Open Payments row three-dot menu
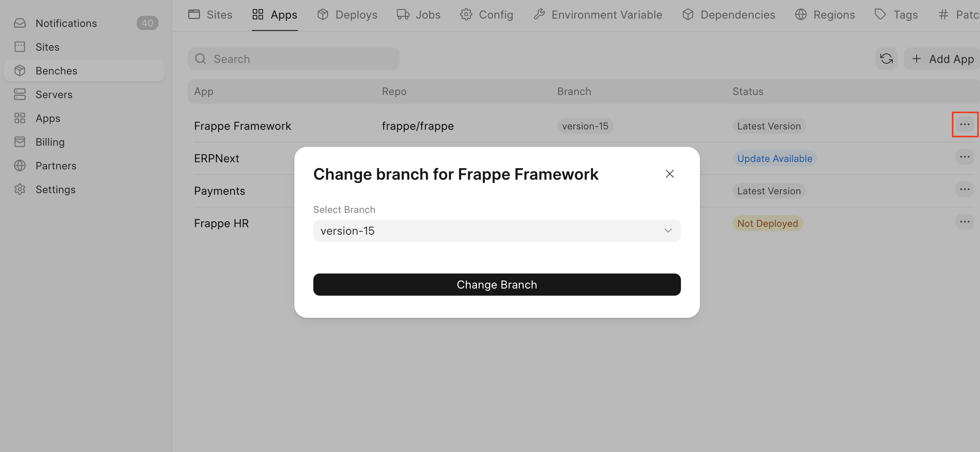The height and width of the screenshot is (452, 980). [x=965, y=190]
